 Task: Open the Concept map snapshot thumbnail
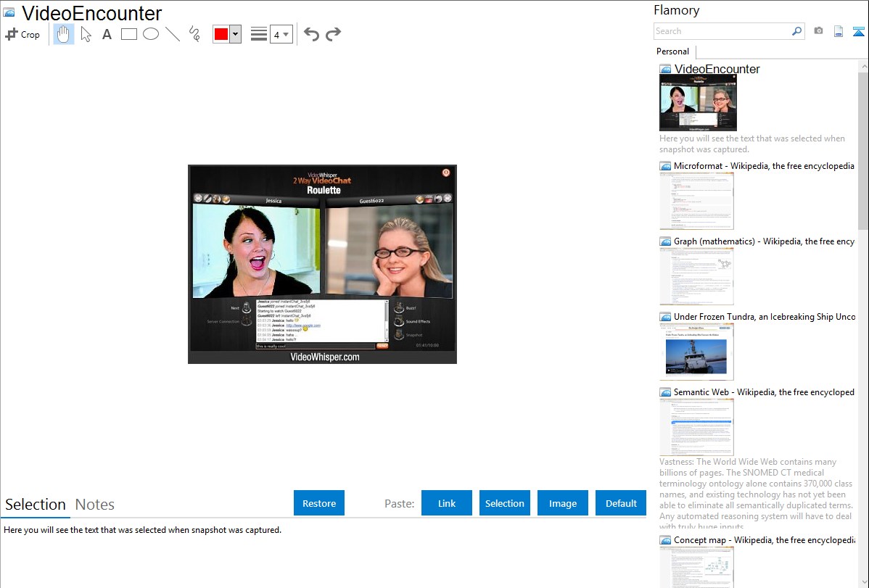[x=696, y=568]
